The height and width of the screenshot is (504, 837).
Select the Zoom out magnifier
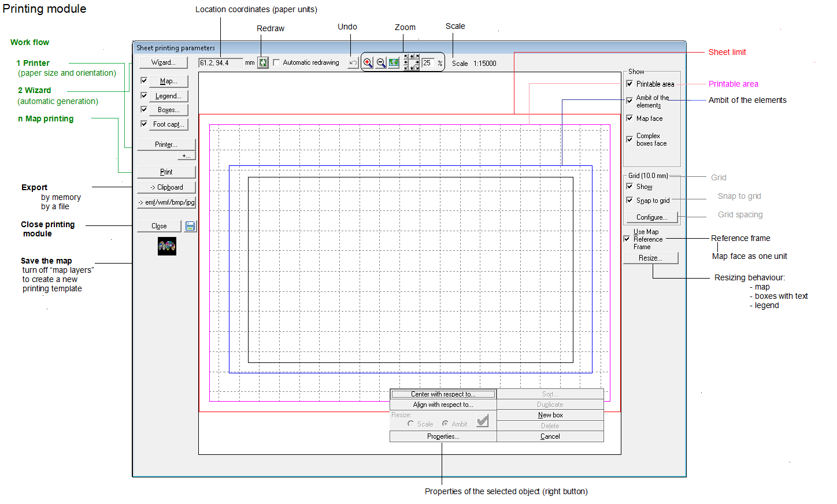tap(381, 63)
